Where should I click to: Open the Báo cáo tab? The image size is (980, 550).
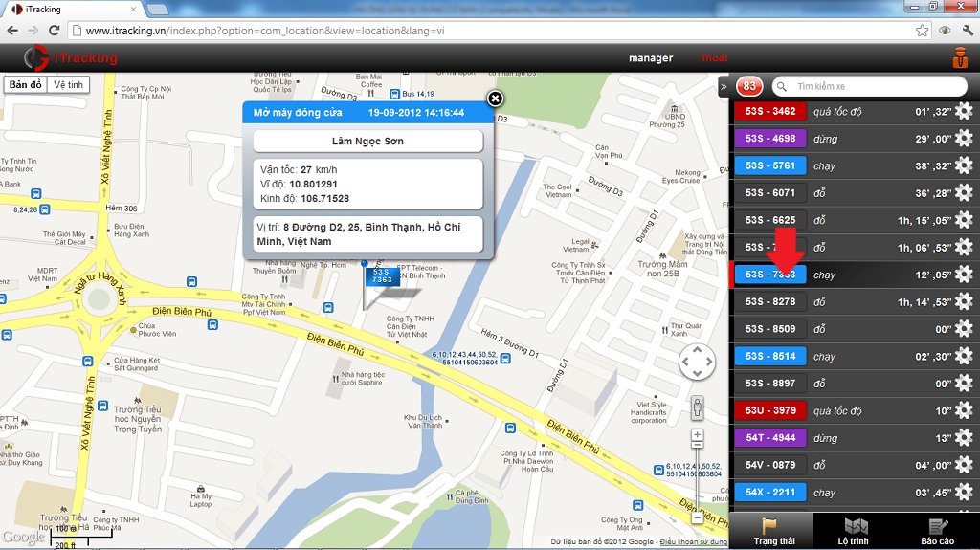937,532
